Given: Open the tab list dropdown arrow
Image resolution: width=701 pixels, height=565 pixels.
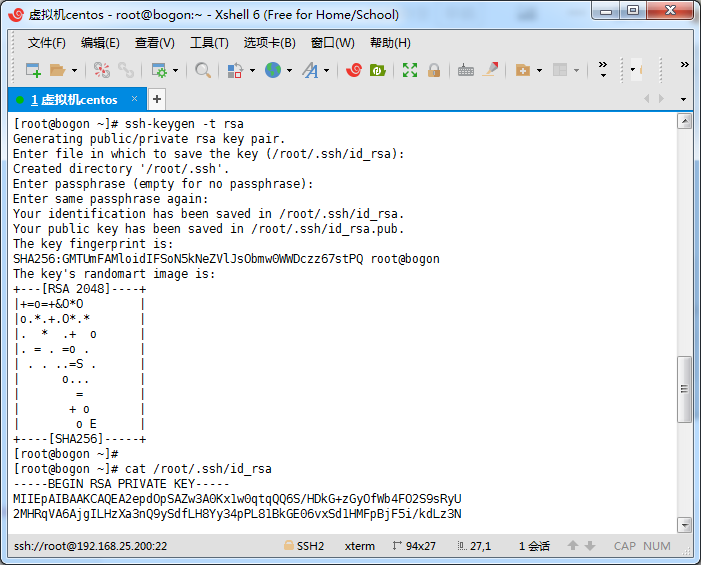Looking at the screenshot, I should (683, 99).
